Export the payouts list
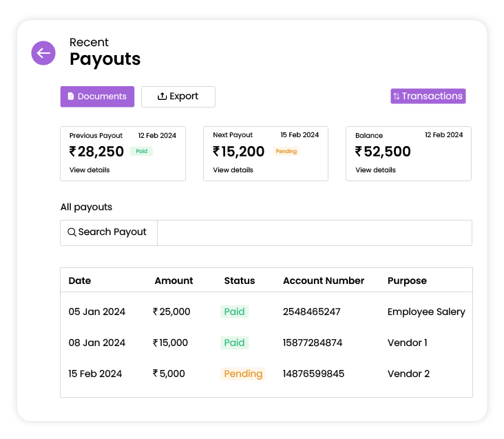Screen dimensions: 504x439 click(178, 96)
